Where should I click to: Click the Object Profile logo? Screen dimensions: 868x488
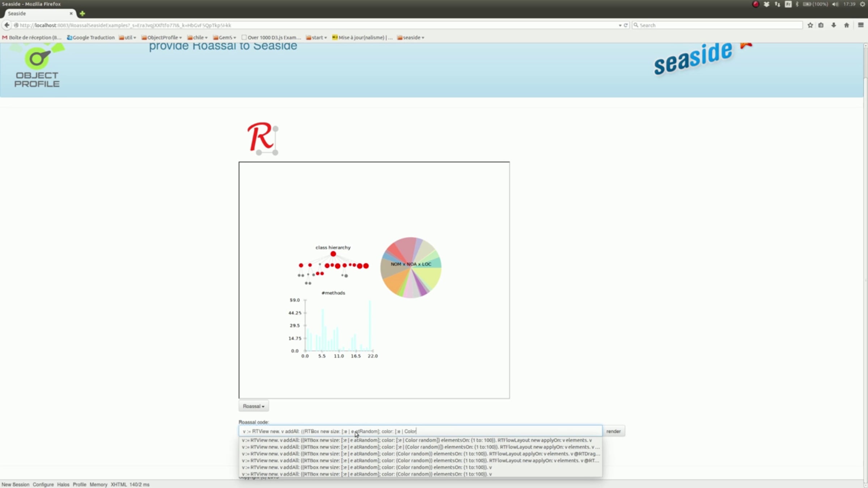(x=37, y=66)
